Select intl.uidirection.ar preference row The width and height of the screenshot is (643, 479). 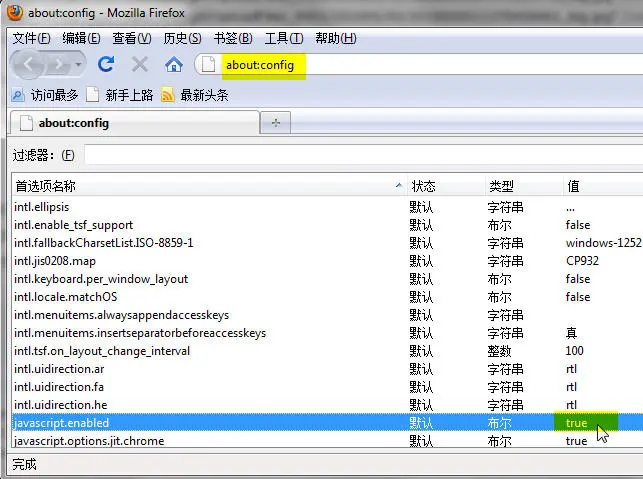(x=327, y=369)
